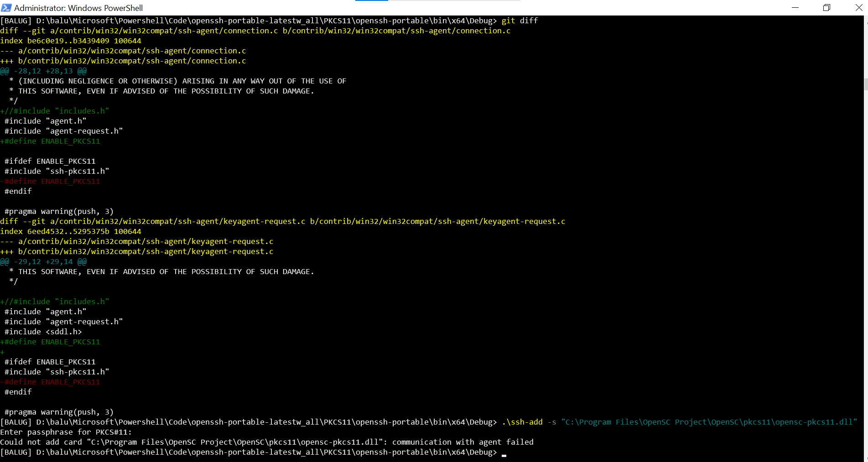Click '(INCLUDING NEGLIGENCE OR OTHERWISE)' comment line
The width and height of the screenshot is (868, 462).
tap(178, 81)
